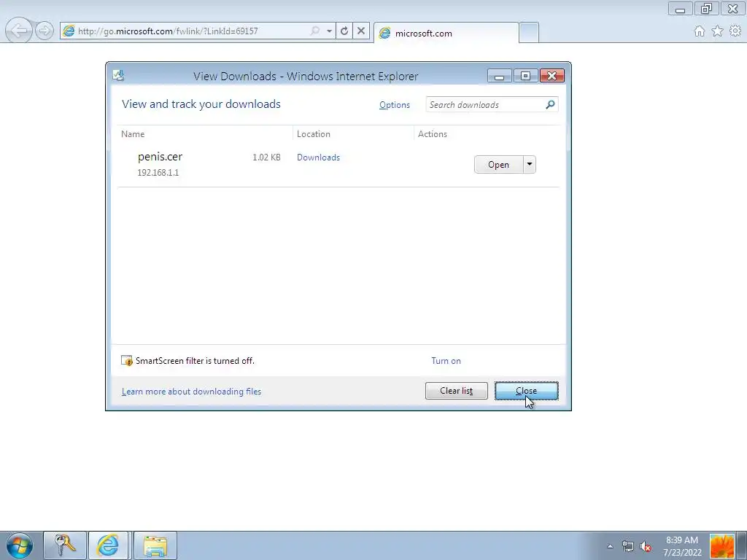Click the address bar search magnifier icon
This screenshot has width=747, height=560.
pos(315,31)
